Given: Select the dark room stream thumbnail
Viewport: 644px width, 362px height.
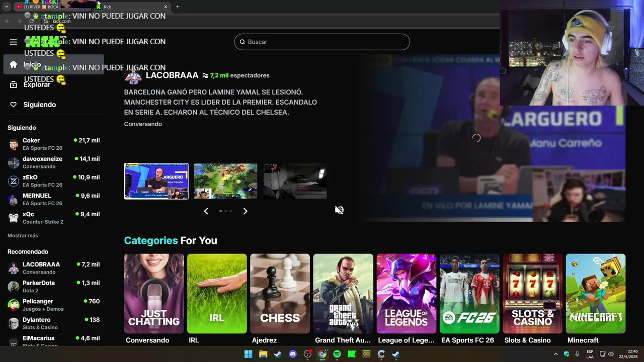Looking at the screenshot, I should 295,181.
